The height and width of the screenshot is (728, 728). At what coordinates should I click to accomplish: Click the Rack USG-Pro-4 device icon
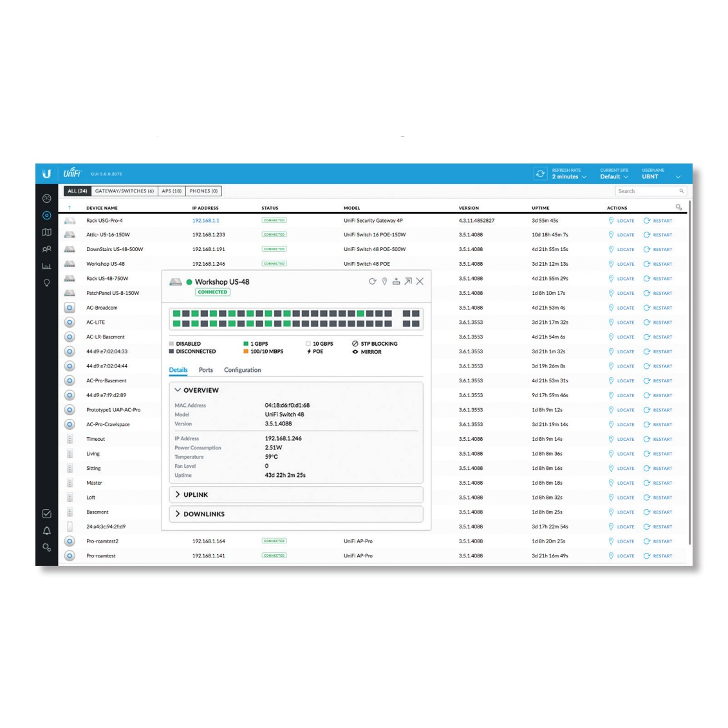(70, 221)
